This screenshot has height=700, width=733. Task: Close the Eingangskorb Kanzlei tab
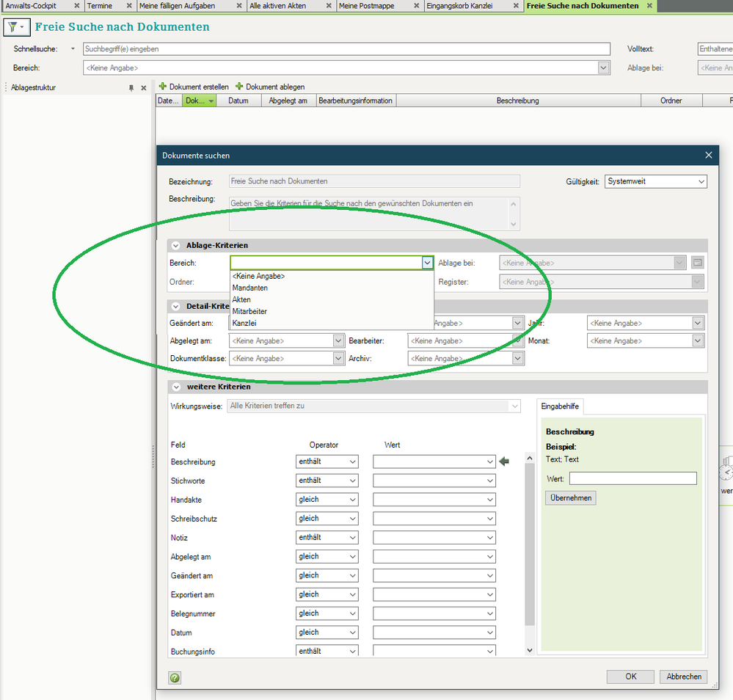click(x=516, y=6)
